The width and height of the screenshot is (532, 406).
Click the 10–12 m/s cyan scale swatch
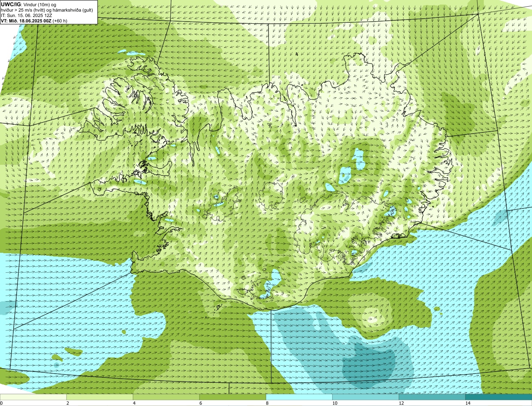(x=366, y=397)
